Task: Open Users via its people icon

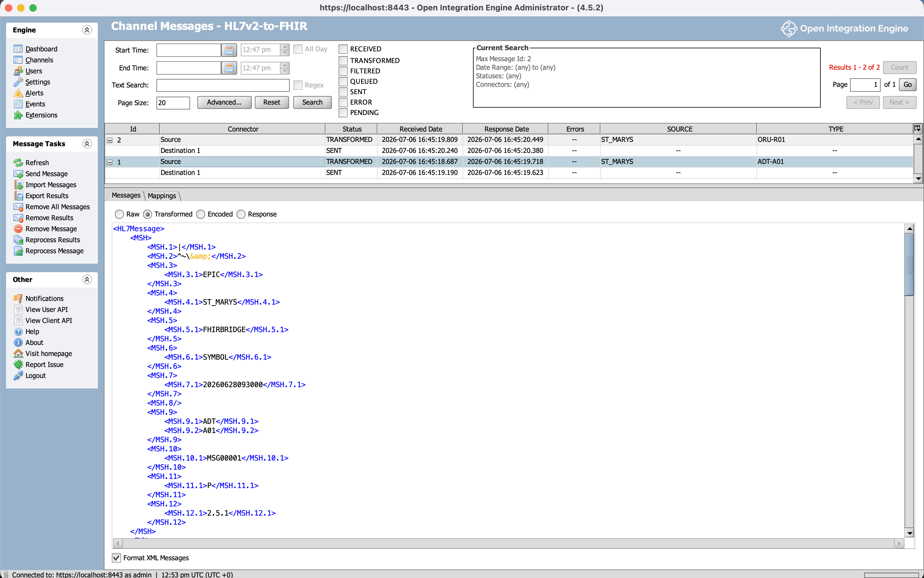Action: (x=18, y=71)
